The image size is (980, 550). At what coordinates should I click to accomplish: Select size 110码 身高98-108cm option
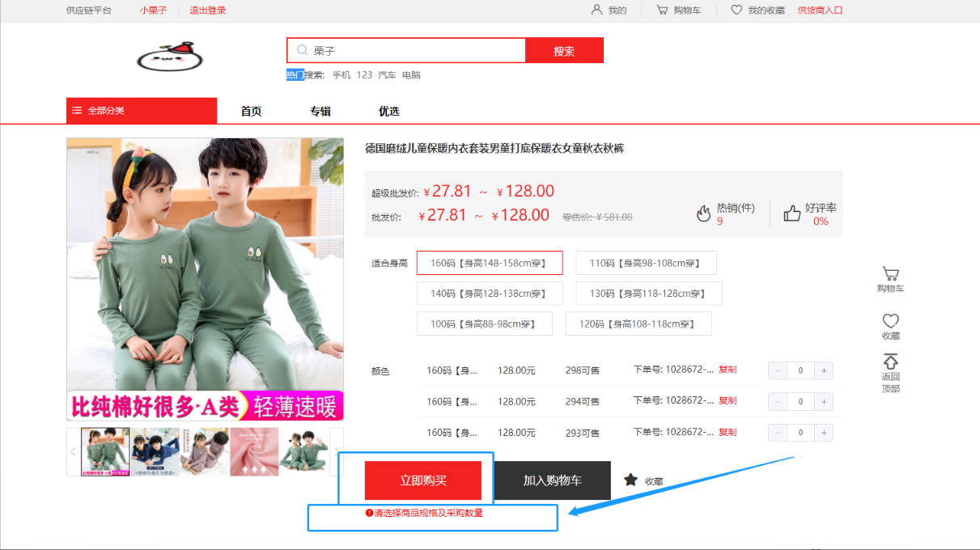646,263
